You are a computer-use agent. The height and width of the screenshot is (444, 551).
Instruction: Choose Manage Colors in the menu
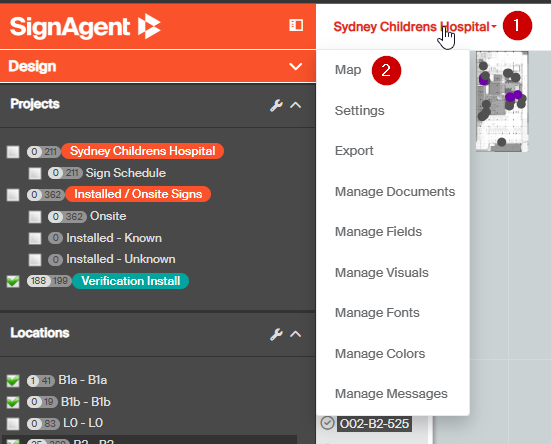380,354
